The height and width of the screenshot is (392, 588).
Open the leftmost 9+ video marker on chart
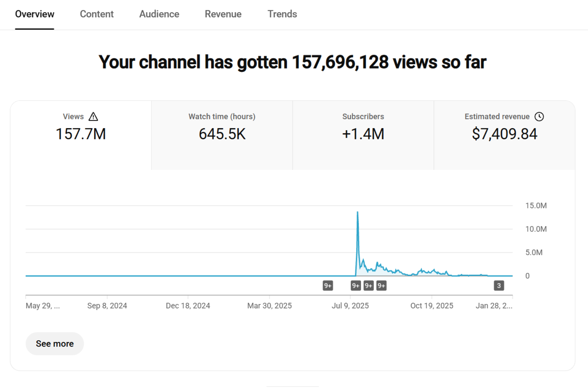coord(328,286)
